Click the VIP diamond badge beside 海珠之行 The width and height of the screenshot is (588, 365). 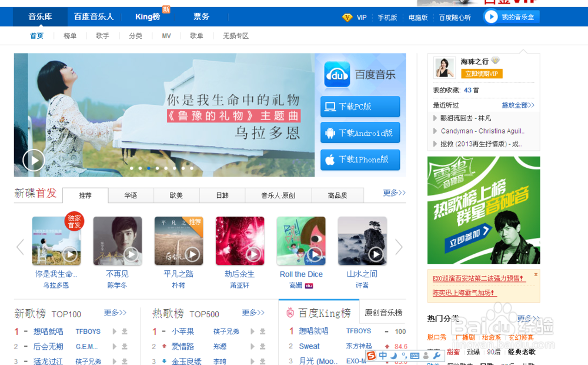tap(495, 61)
